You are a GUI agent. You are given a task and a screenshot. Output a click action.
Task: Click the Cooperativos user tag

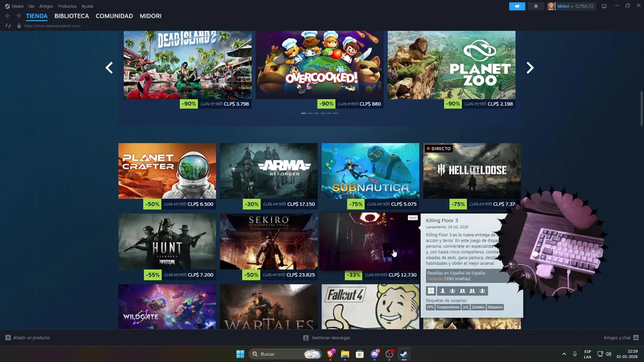pos(448,307)
